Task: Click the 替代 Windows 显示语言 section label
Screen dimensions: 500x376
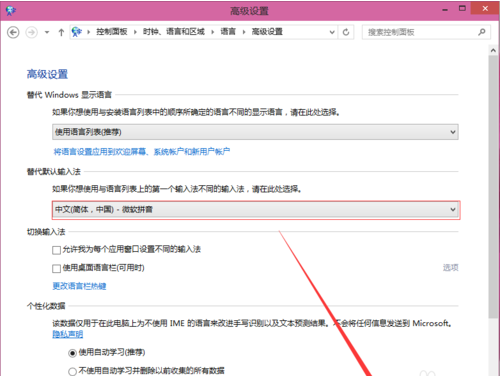Action: click(x=69, y=95)
